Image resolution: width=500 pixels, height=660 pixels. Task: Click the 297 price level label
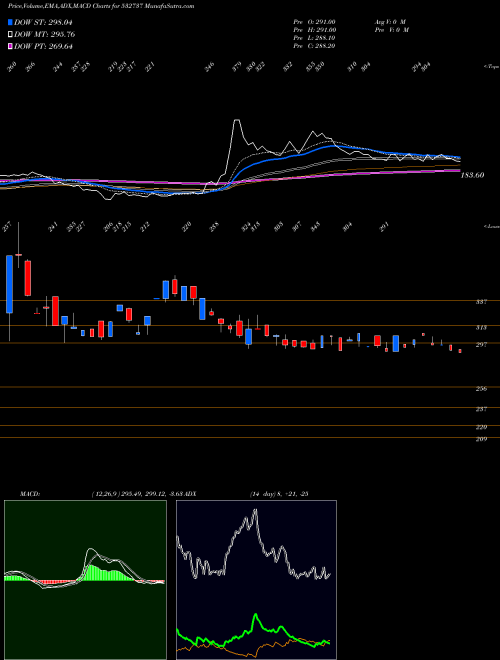482,344
